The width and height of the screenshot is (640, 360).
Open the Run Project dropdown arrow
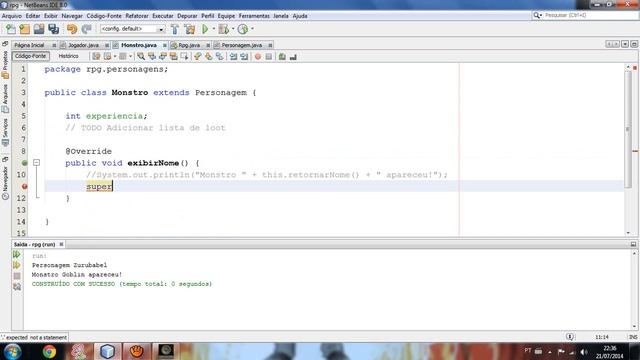(213, 29)
